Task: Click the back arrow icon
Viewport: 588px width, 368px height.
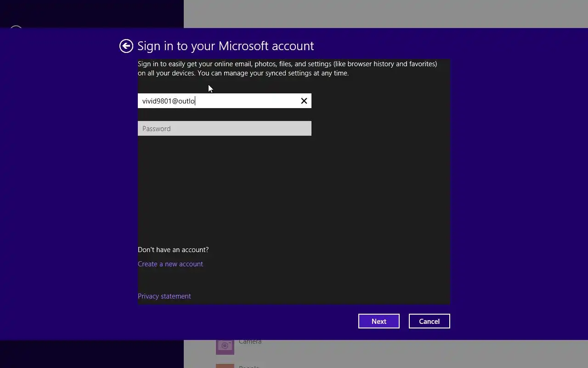Action: tap(126, 46)
